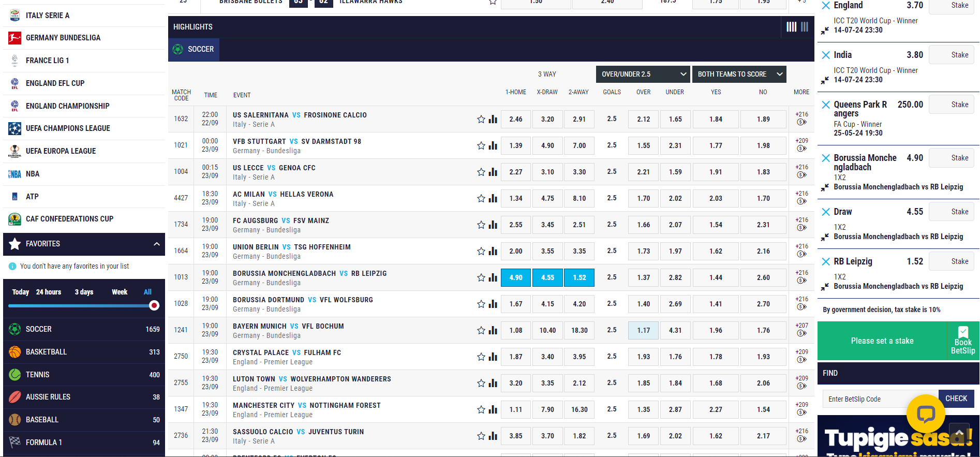
Task: Filter events by 24 hours
Action: click(x=49, y=292)
